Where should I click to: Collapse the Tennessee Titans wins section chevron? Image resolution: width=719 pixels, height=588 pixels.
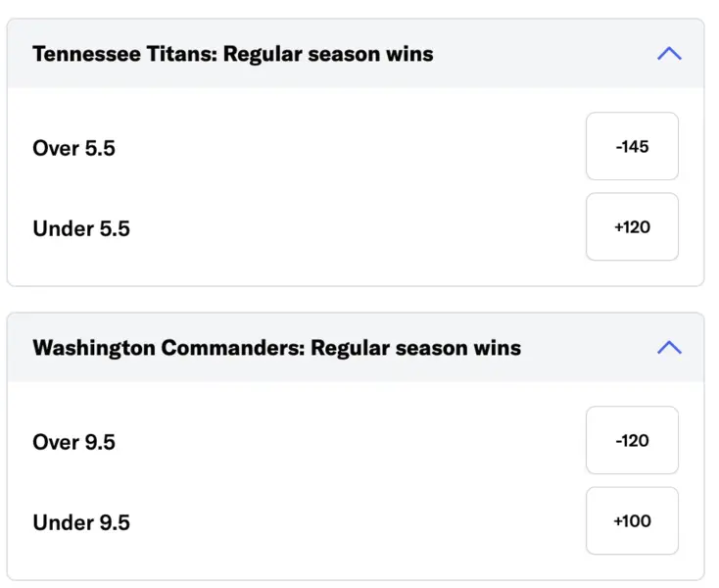click(669, 54)
